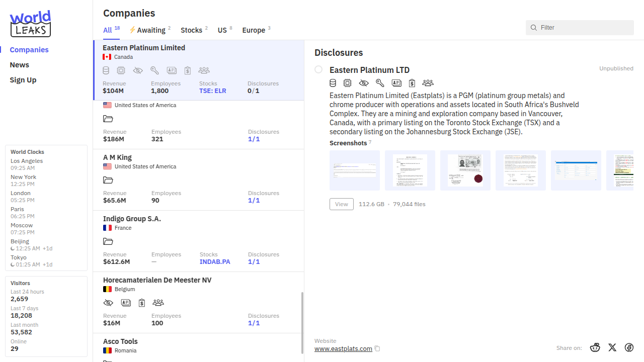The height and width of the screenshot is (362, 644).
Task: Open Sign Up in the sidebar
Action: (23, 80)
